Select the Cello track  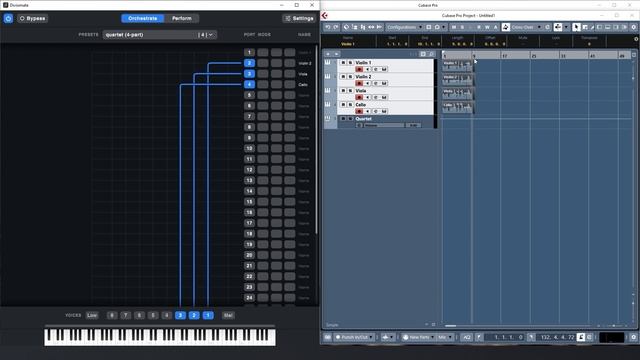coord(386,108)
